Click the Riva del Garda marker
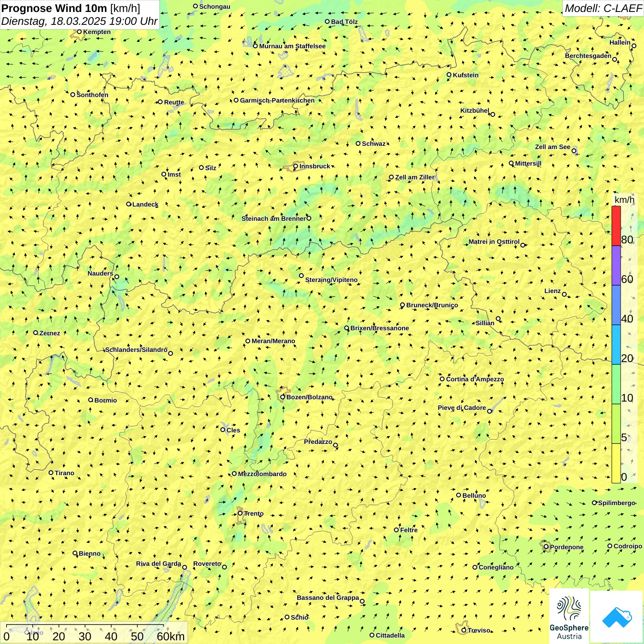The height and width of the screenshot is (644, 644). (184, 567)
